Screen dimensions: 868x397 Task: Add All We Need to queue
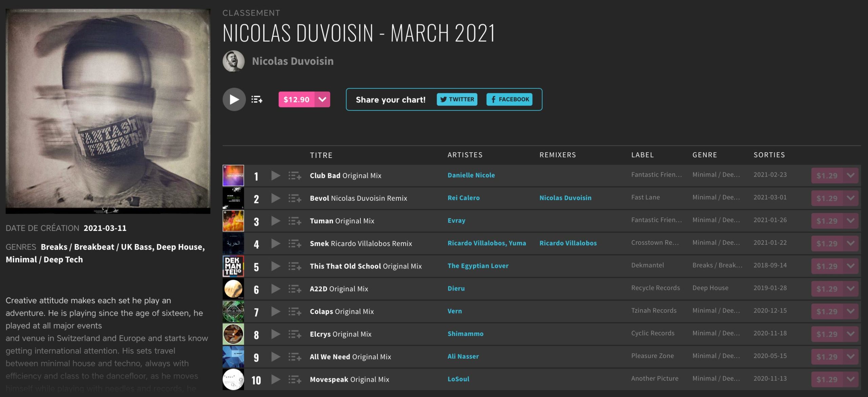295,357
